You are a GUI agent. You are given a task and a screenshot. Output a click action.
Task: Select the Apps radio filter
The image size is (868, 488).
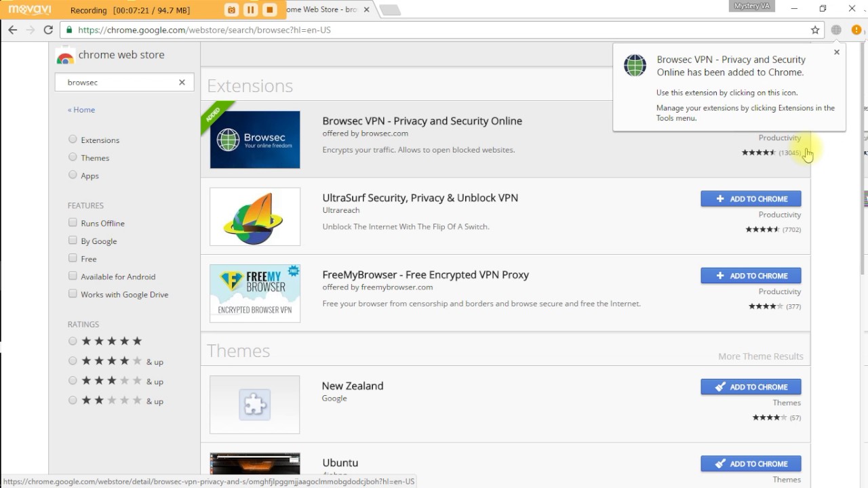point(73,174)
